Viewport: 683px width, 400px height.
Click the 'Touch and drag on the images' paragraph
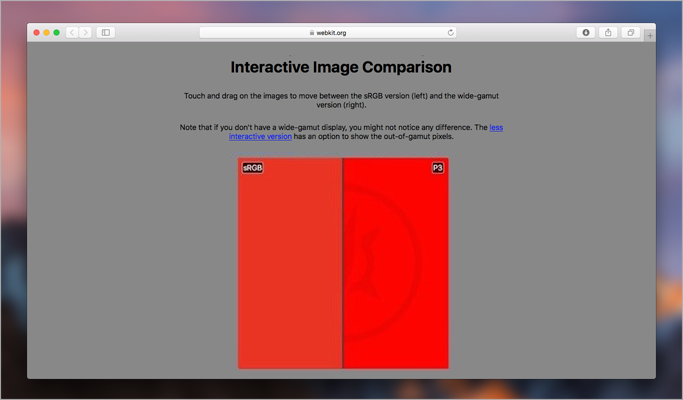pyautogui.click(x=341, y=100)
